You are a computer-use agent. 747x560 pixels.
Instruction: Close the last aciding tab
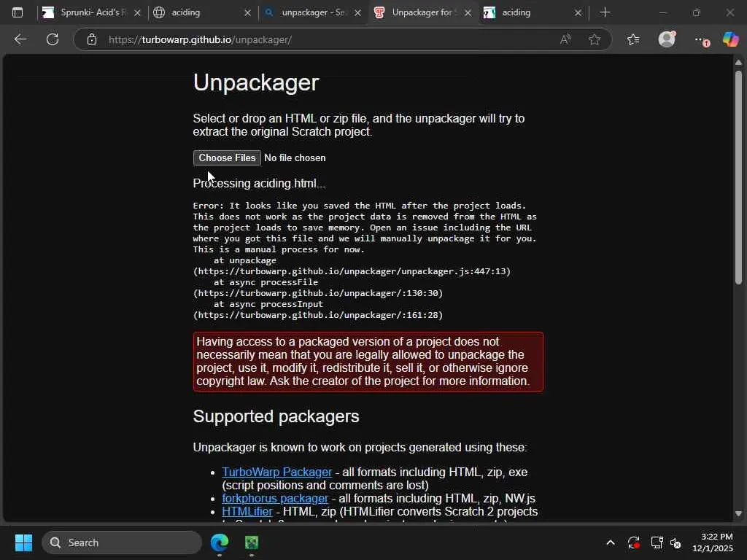pyautogui.click(x=578, y=13)
